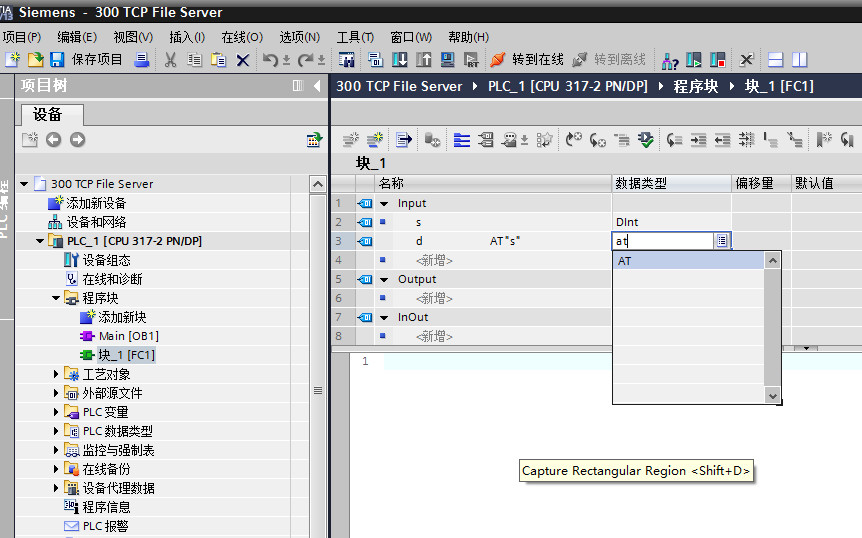Click the New project icon
The image size is (862, 538).
12,59
